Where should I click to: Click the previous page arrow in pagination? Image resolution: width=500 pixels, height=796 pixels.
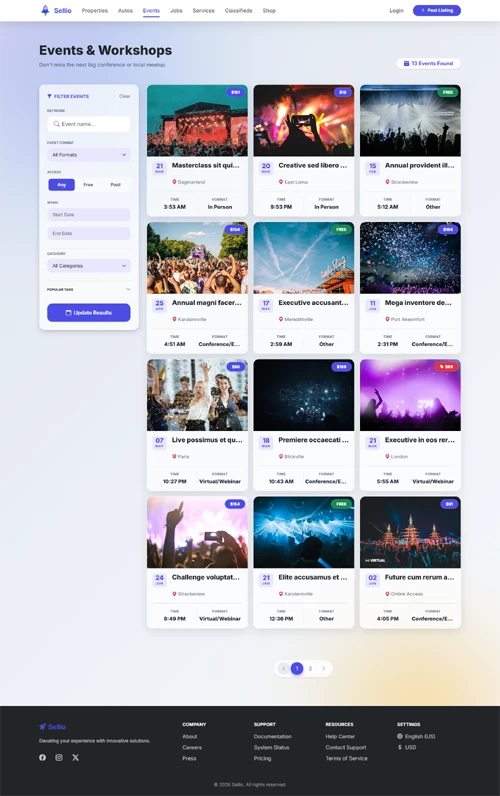click(284, 669)
